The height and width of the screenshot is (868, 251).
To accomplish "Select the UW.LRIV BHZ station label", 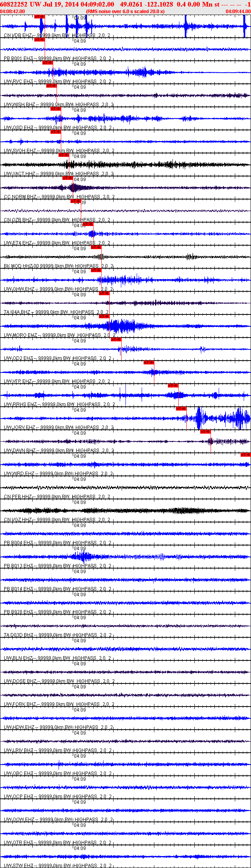I will 19,750.
